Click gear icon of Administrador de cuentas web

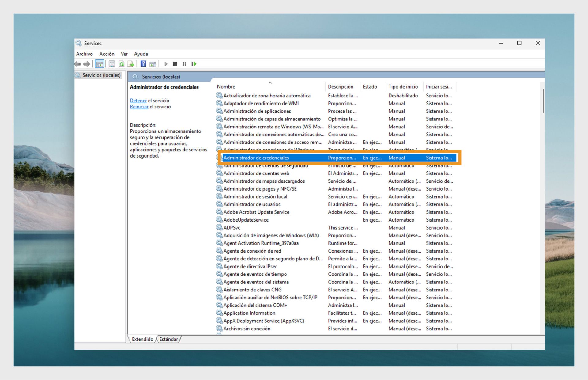pyautogui.click(x=219, y=173)
